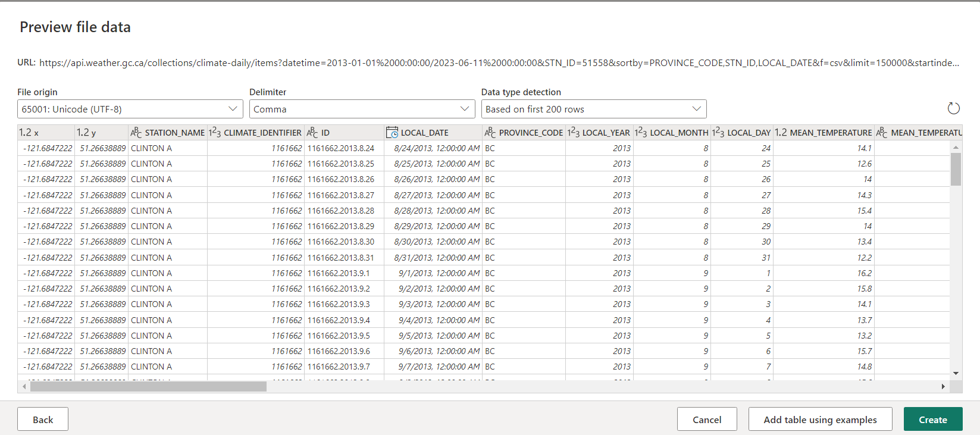
Task: Click the whole number icon of CLIMATE_IDENTIFIER column
Action: point(215,133)
